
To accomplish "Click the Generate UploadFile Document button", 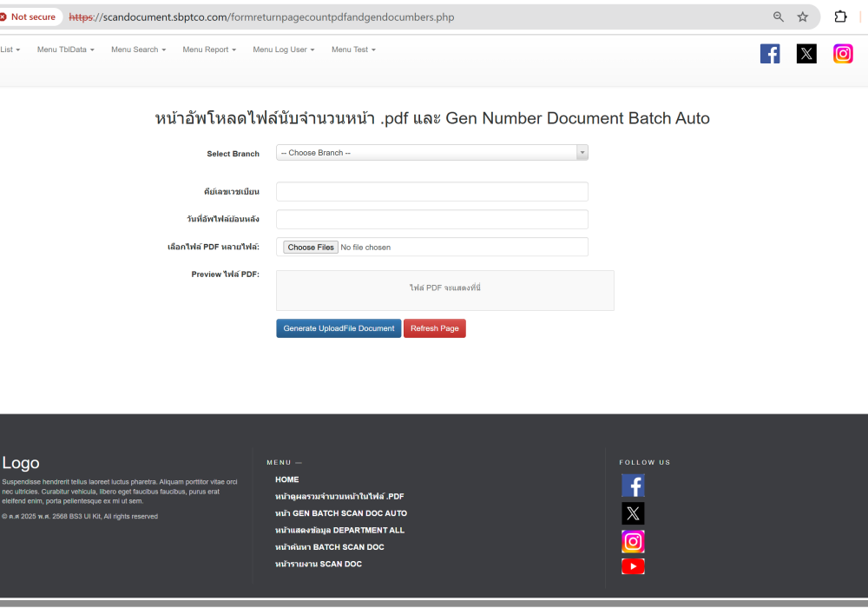I will tap(339, 328).
